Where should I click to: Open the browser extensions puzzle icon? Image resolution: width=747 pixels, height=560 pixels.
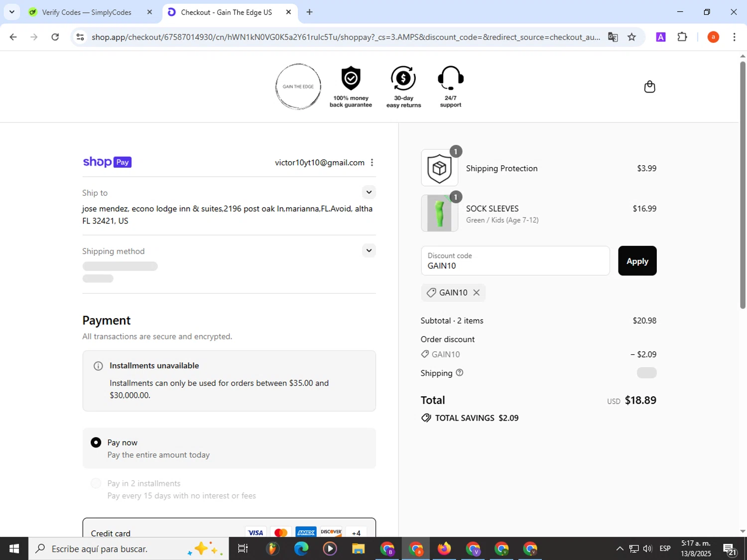pyautogui.click(x=682, y=37)
